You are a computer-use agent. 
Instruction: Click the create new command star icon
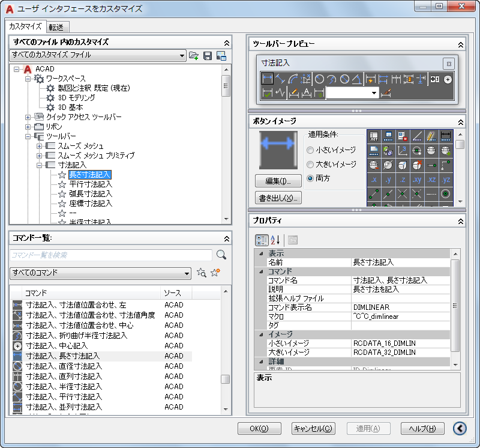[x=215, y=273]
